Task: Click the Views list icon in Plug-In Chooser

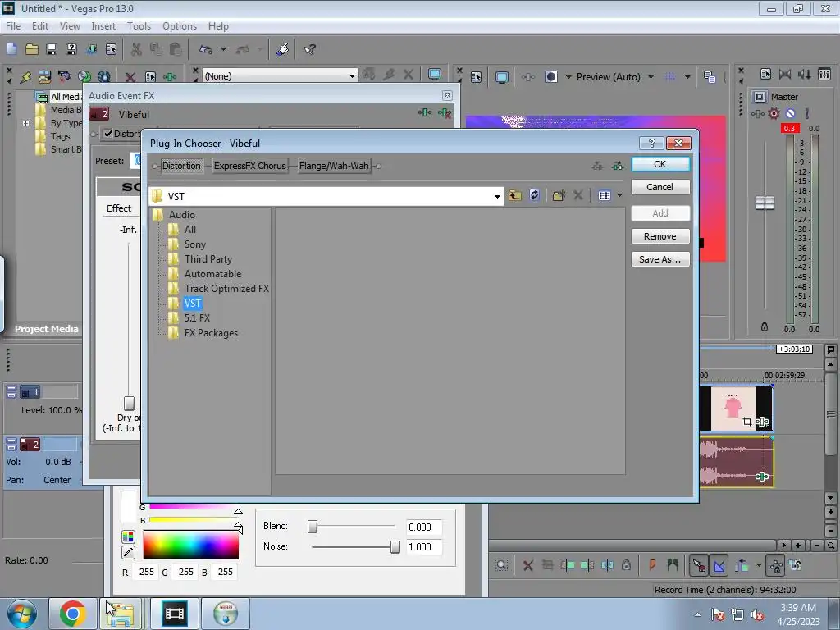Action: coord(605,195)
